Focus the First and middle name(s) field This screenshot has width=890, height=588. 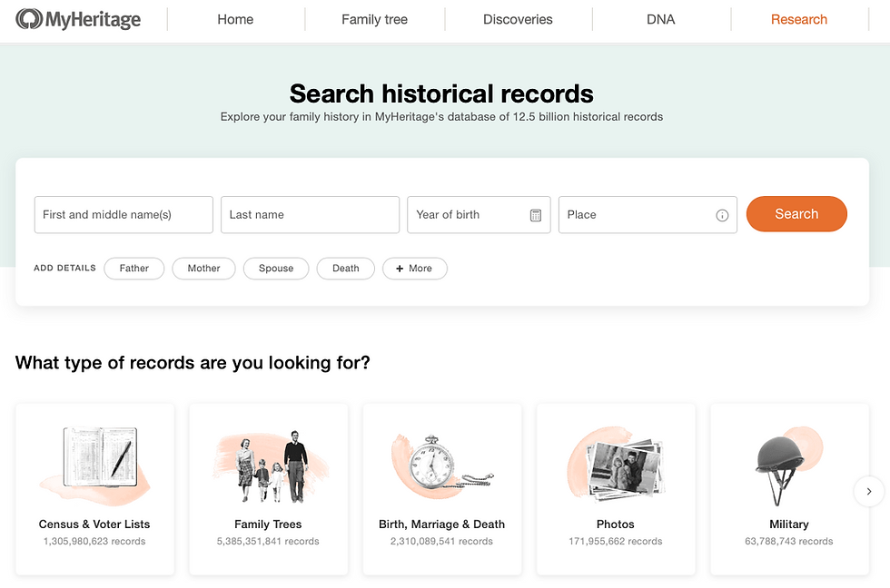point(124,215)
